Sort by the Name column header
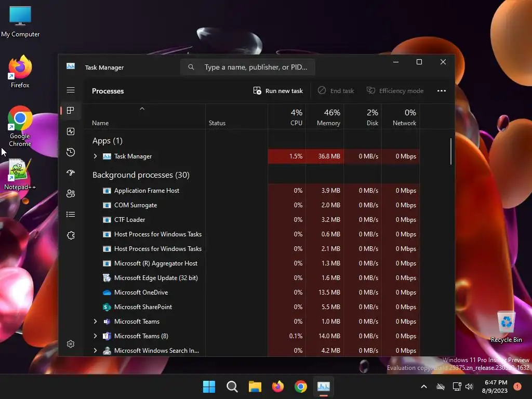Viewport: 532px width, 399px height. (x=100, y=123)
